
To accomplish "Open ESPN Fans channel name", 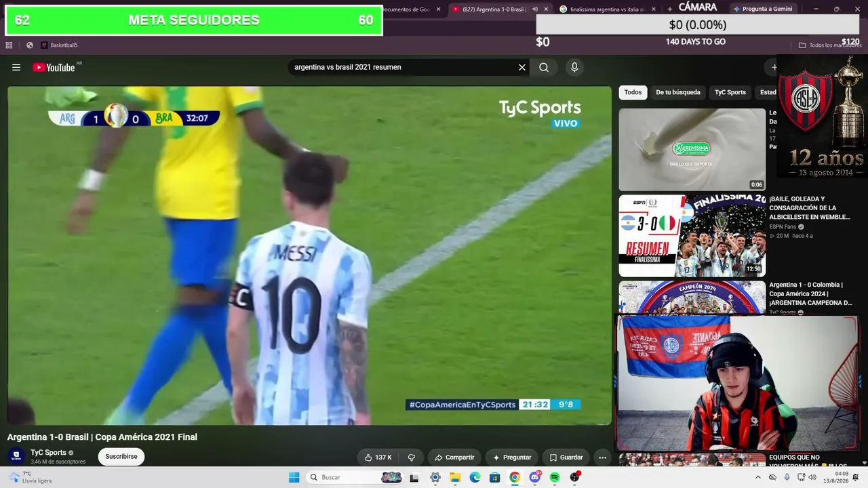I will pos(783,227).
